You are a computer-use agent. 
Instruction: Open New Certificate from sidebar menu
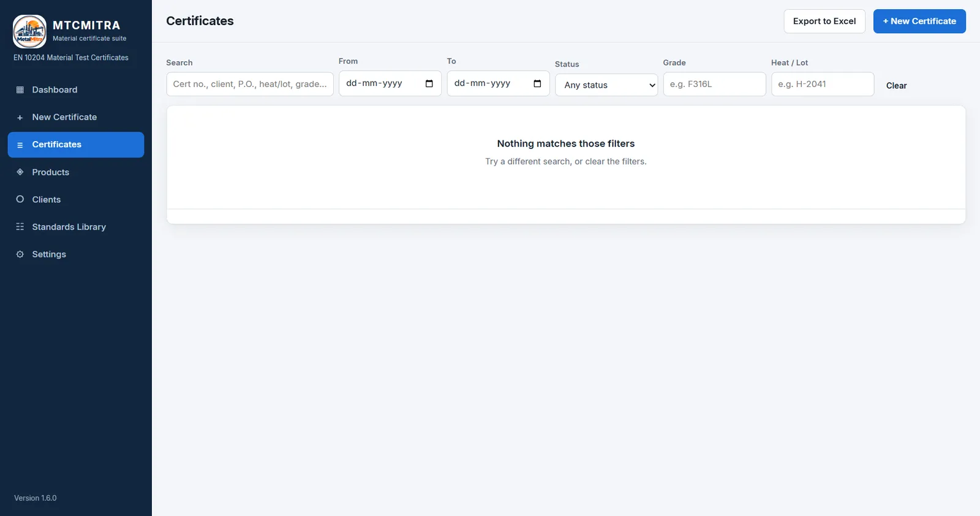(x=76, y=117)
